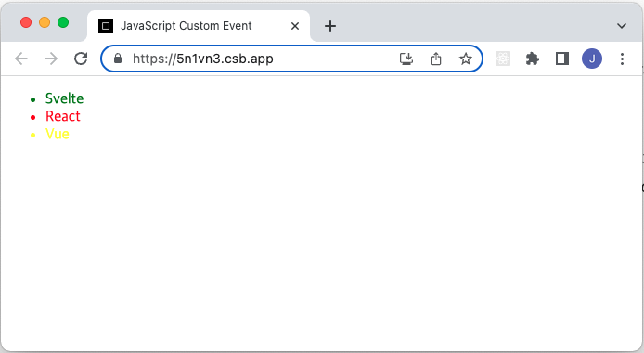
Task: Bookmark this page with the star
Action: pyautogui.click(x=465, y=59)
